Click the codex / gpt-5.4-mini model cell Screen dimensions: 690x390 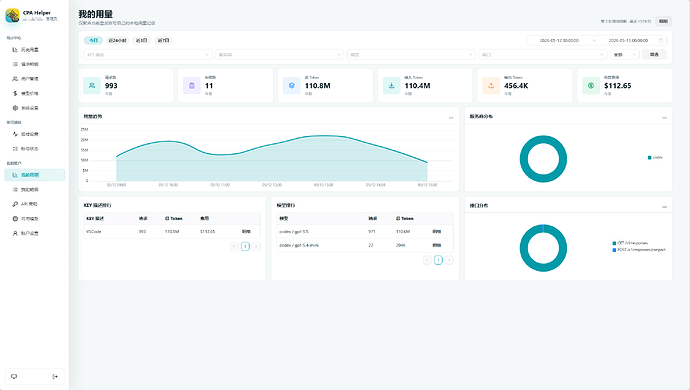299,245
